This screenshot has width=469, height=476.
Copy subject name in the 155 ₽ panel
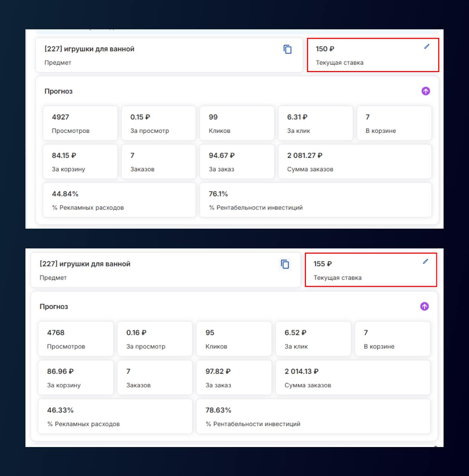(x=285, y=264)
